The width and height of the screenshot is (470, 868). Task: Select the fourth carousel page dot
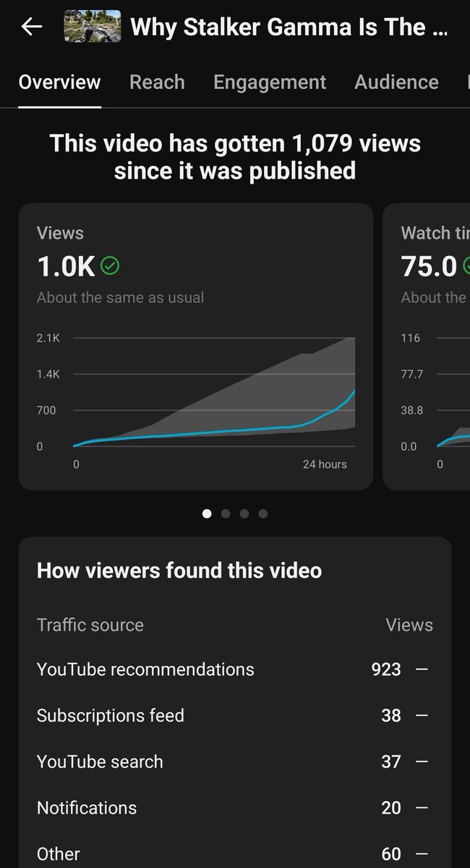[x=263, y=514]
